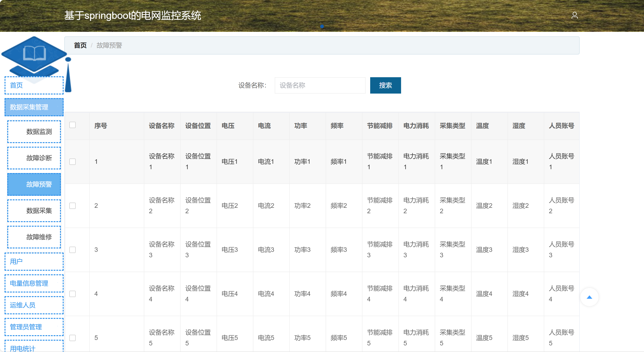Open the 故障诊断 submenu item

tap(34, 158)
